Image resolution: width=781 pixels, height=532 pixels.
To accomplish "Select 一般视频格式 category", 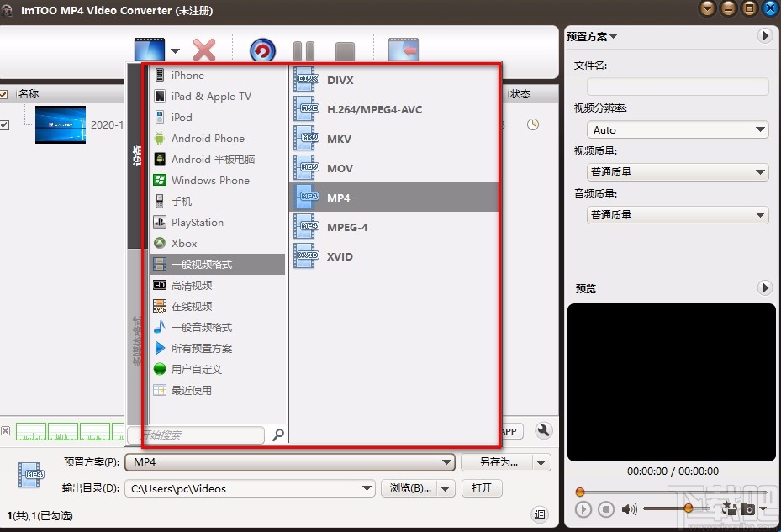I will tap(218, 264).
